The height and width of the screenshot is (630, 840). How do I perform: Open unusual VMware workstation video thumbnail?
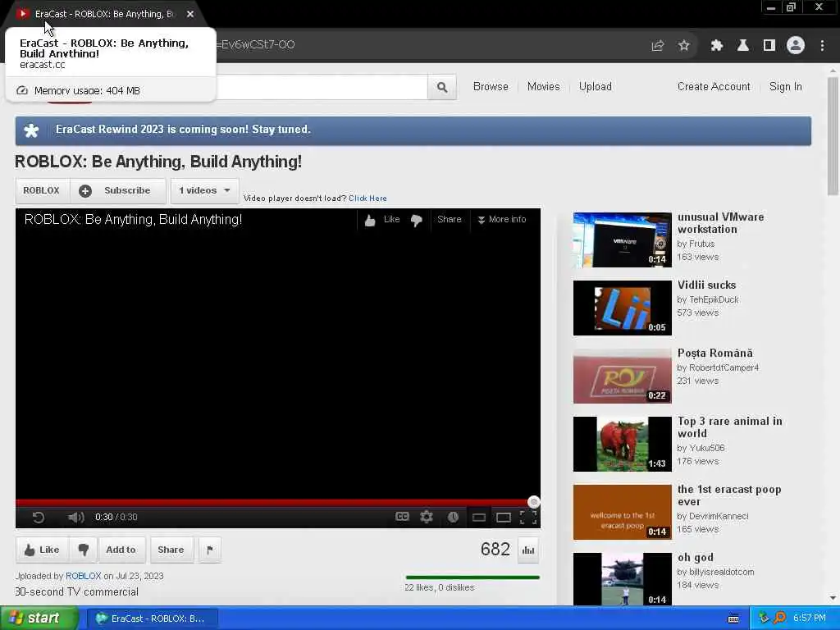point(622,240)
